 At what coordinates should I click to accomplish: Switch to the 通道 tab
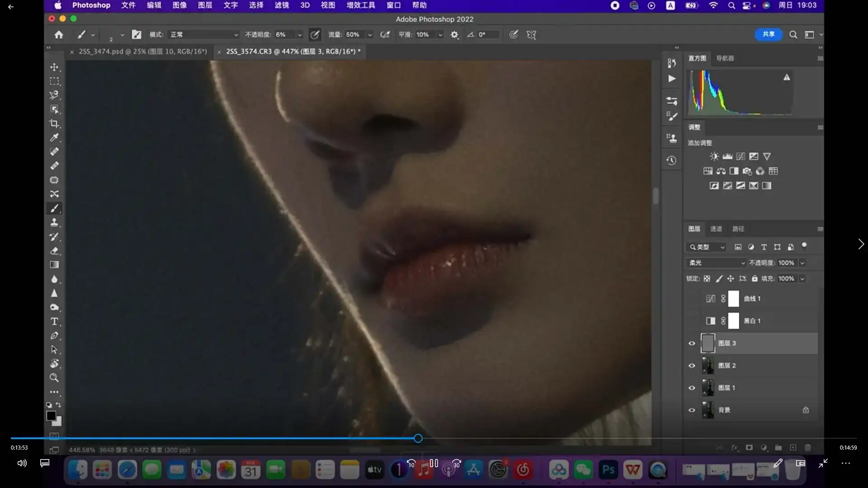(x=716, y=229)
